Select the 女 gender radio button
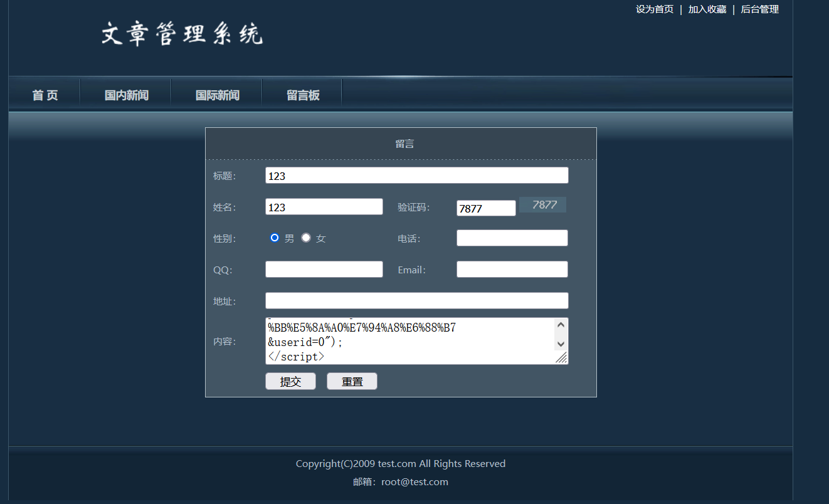The image size is (829, 504). click(306, 238)
